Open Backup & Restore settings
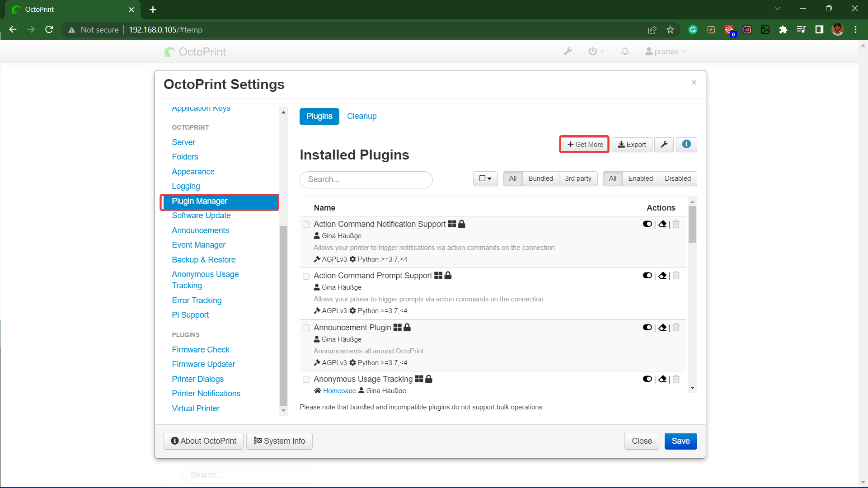 [x=203, y=260]
